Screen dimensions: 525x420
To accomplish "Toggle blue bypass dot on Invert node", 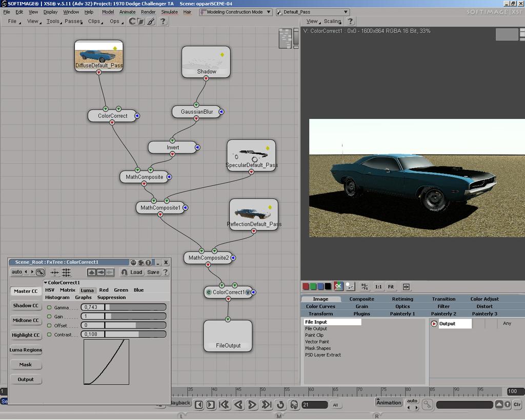I will point(197,147).
